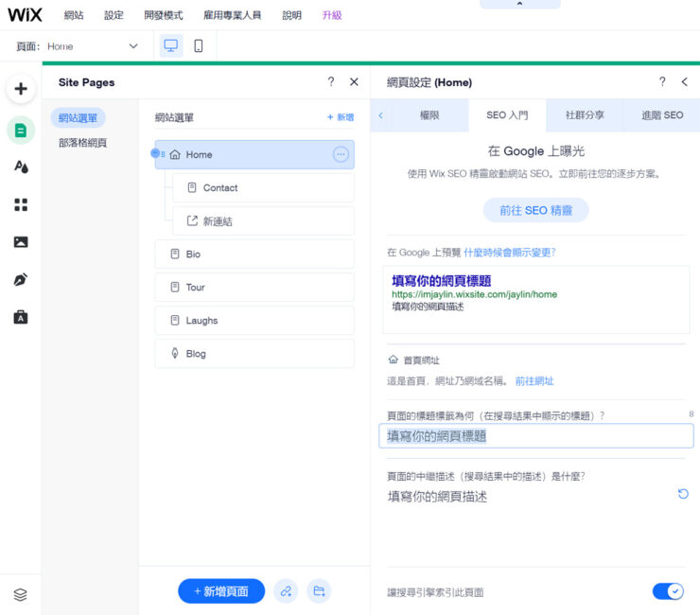Viewport: 700px width, 615px height.
Task: Open the Media image sidebar icon
Action: pos(21,242)
